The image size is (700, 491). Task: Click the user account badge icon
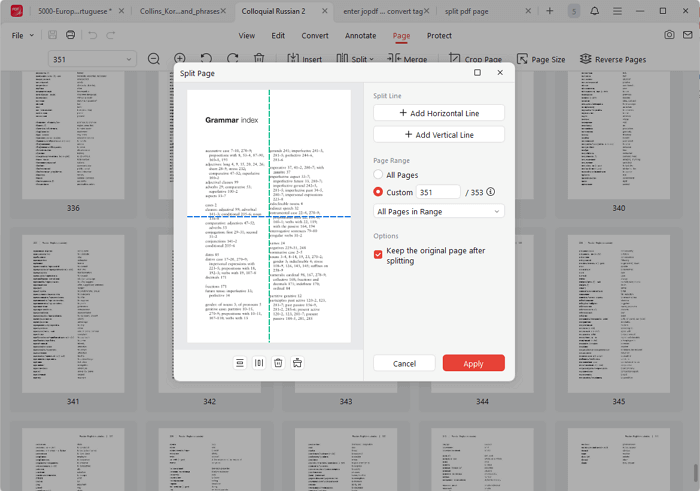pos(574,11)
